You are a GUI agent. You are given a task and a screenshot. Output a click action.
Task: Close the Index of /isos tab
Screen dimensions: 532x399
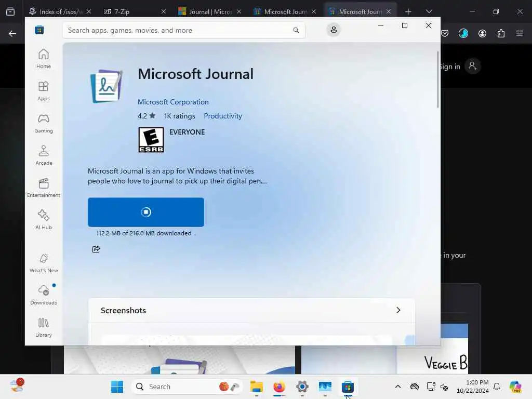pyautogui.click(x=88, y=11)
